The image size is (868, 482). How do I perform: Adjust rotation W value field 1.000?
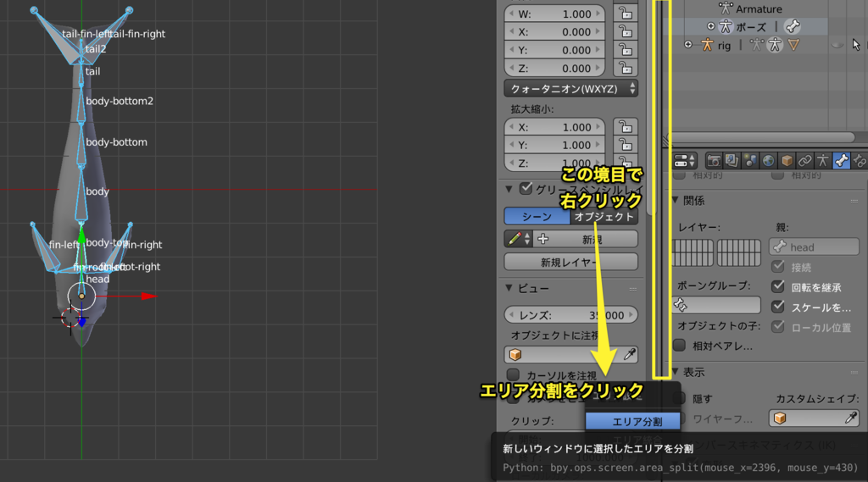click(x=554, y=14)
